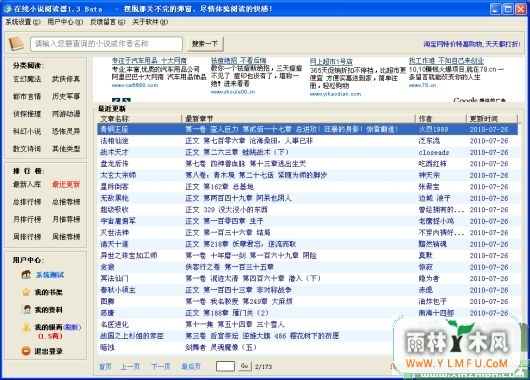Click the book icon beside the search box
Screen dimensions: 530x380
16,44
